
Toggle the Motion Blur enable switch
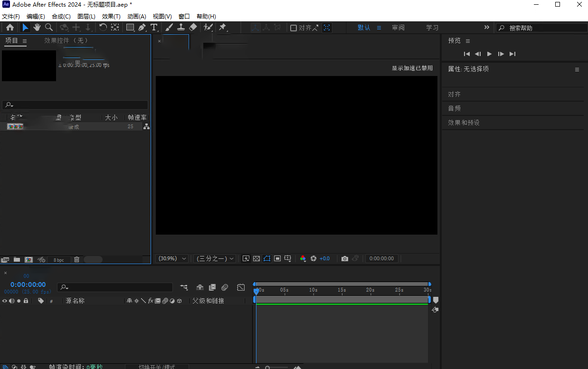pyautogui.click(x=225, y=287)
